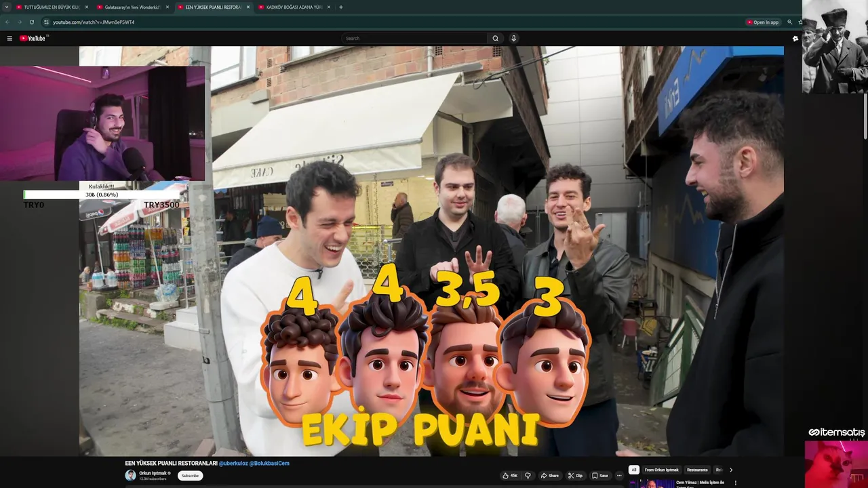Screen dimensions: 868x488
Task: Close the TUTTUĞUMUZ EN BÜYÜK tab
Action: point(86,7)
